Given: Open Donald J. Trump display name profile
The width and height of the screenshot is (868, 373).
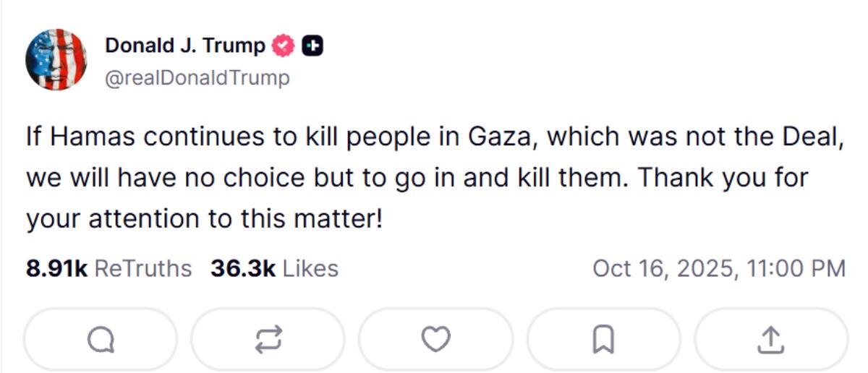Looking at the screenshot, I should point(185,46).
